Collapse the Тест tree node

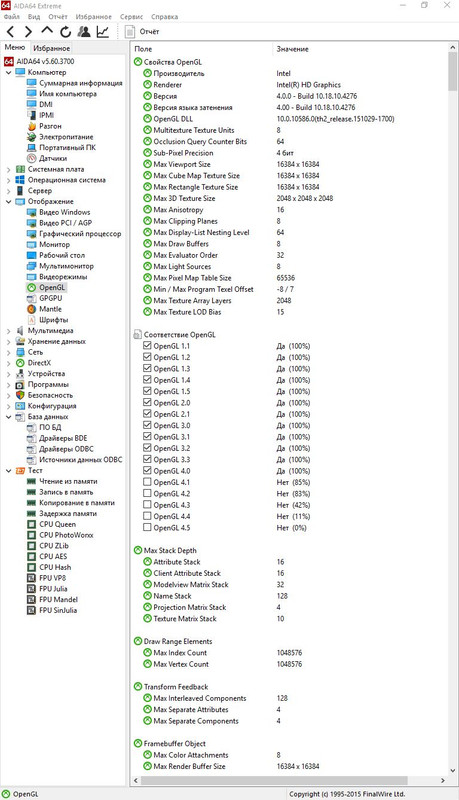9,470
